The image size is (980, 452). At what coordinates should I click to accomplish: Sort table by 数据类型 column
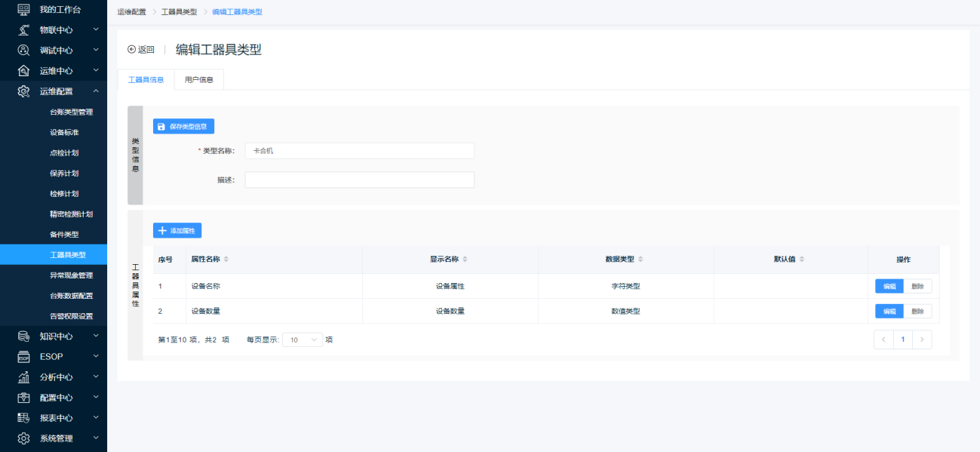[x=641, y=259]
